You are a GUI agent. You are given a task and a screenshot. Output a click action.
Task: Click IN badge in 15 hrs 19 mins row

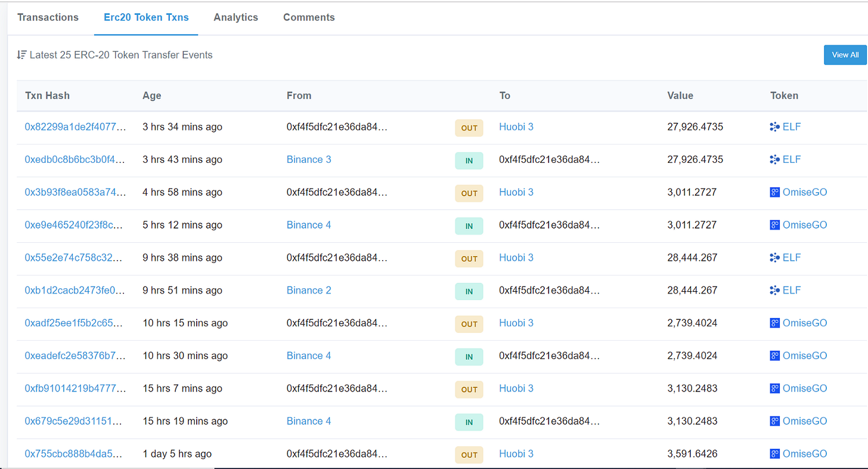point(469,422)
